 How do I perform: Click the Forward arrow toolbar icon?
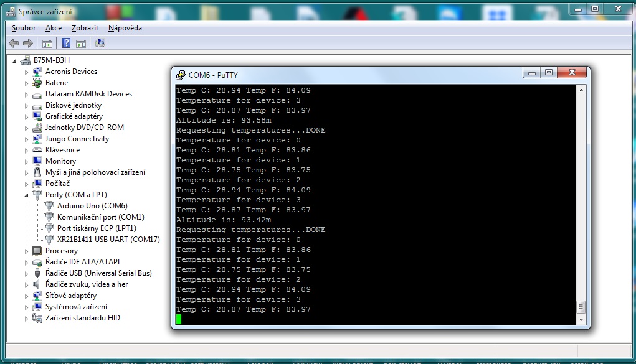point(28,44)
